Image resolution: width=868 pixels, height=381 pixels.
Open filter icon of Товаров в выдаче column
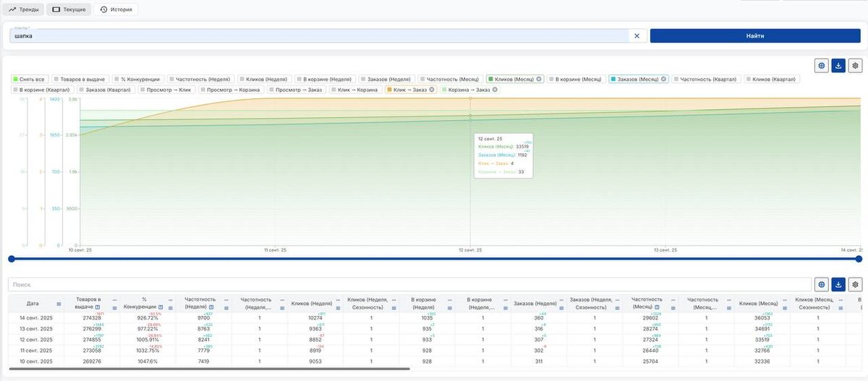point(114,308)
